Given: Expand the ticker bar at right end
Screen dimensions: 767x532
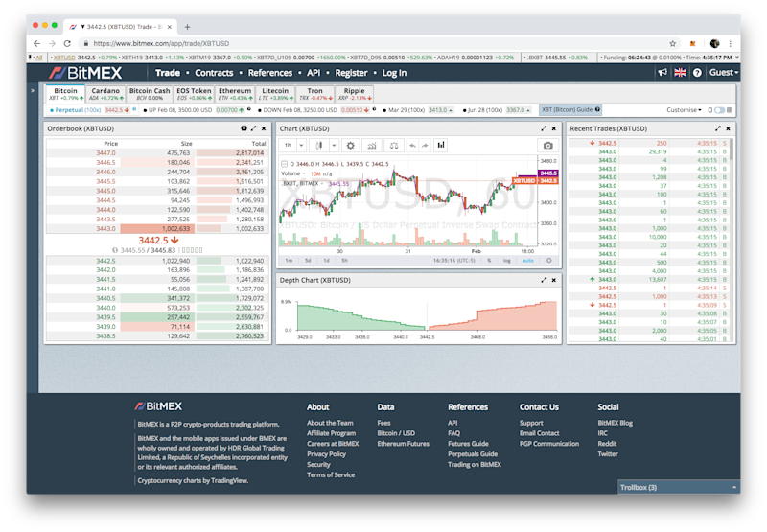Looking at the screenshot, I should [x=737, y=58].
